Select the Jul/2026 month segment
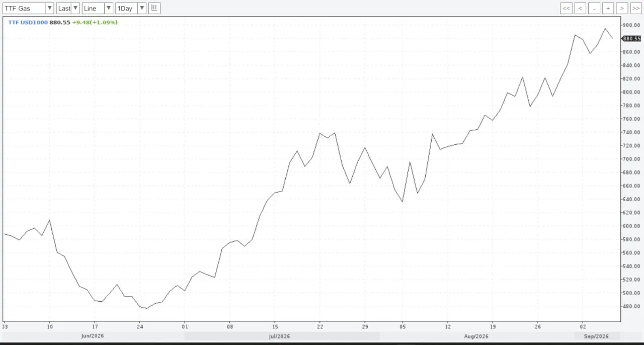This screenshot has width=644, height=345. tap(280, 336)
